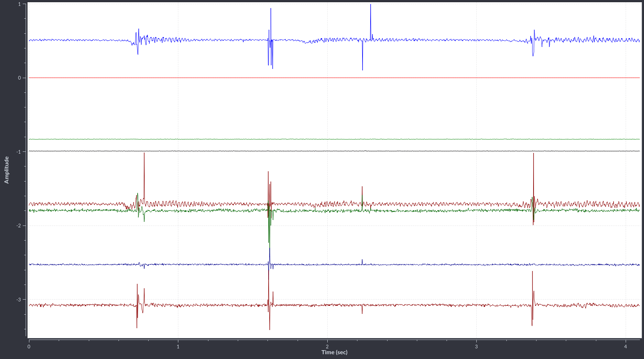Click the amplitude axis tick label "-1"
Screen dimensions: 644x359
[19, 152]
